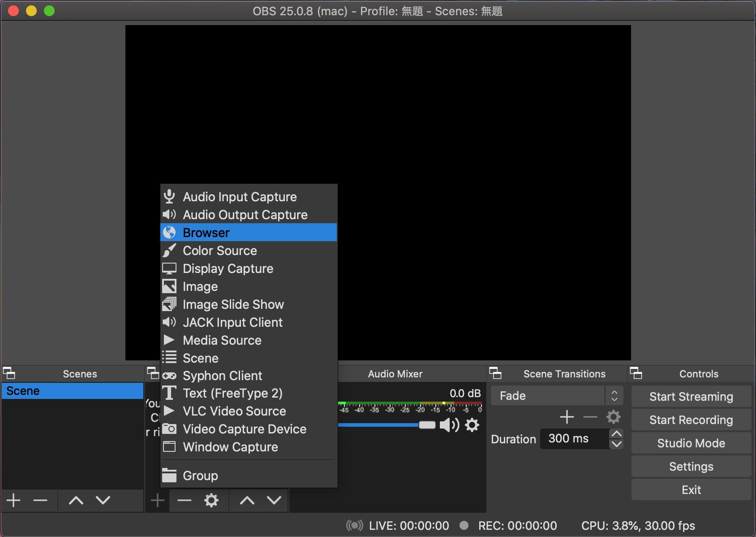Click the live streaming status icon
756x537 pixels.
pos(355,525)
